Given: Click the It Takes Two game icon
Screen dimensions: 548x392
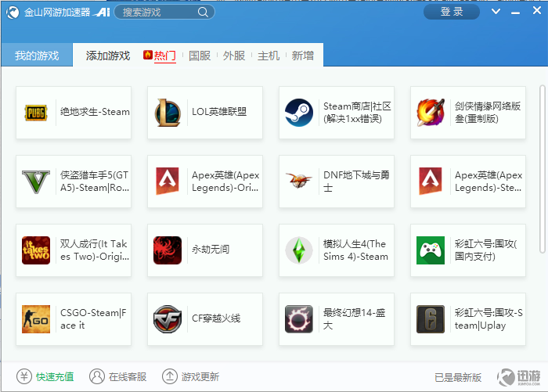Looking at the screenshot, I should 36,250.
